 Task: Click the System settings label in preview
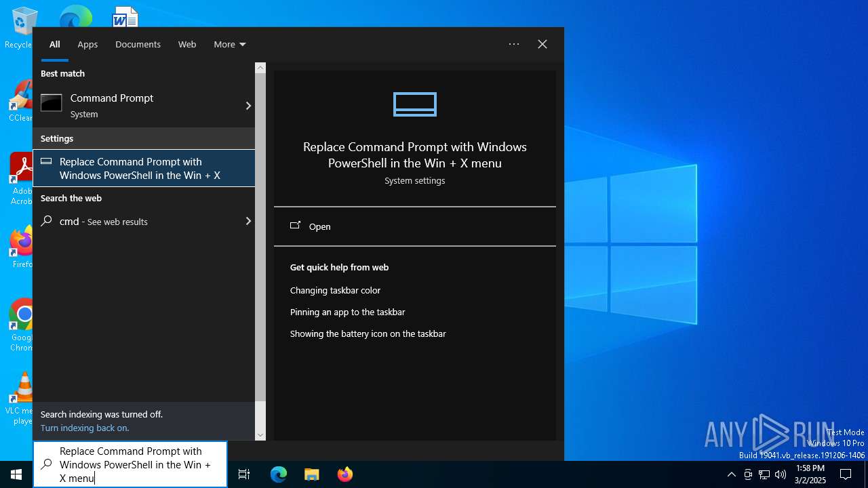(x=415, y=181)
